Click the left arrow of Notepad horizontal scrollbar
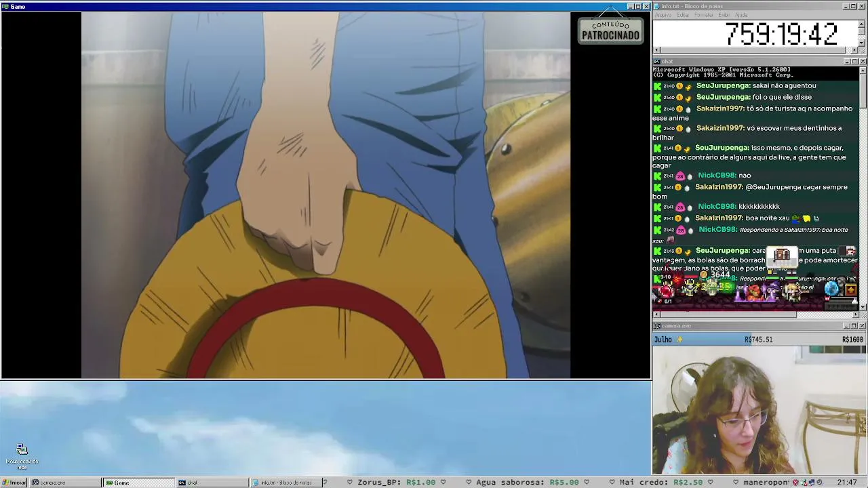Image resolution: width=868 pixels, height=488 pixels. click(x=656, y=50)
